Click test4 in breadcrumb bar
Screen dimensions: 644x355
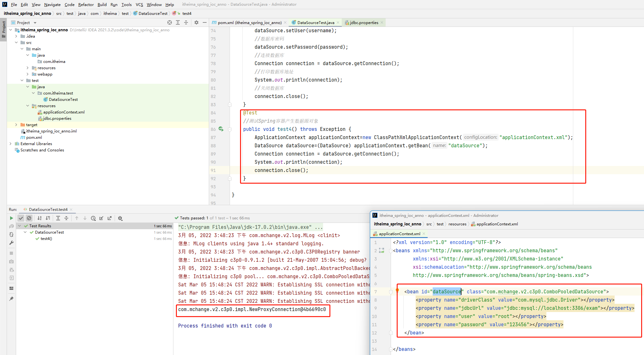[187, 14]
